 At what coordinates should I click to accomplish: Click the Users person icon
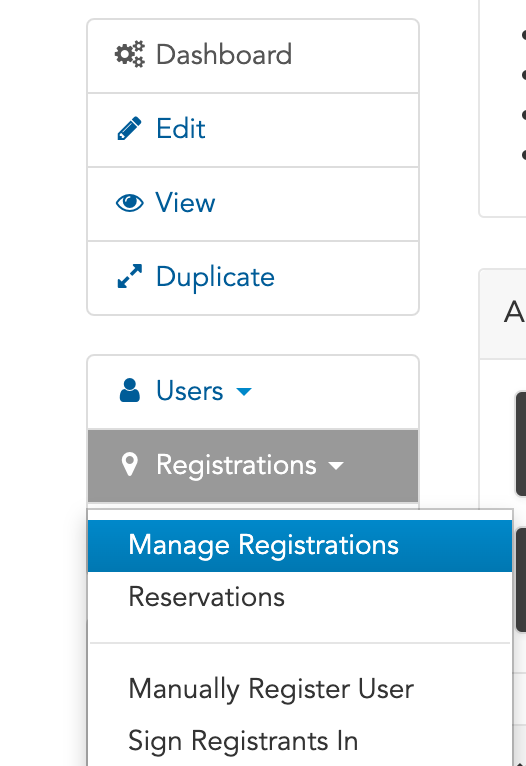click(x=129, y=390)
